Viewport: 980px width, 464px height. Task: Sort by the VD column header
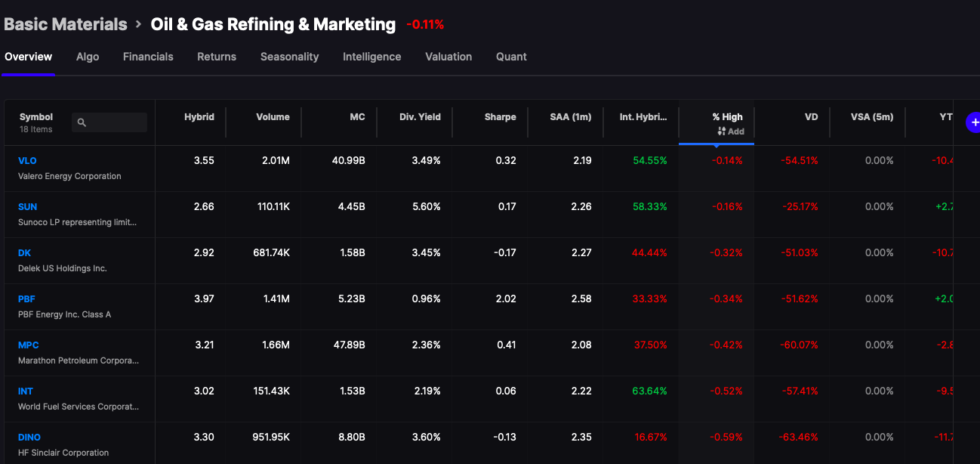[x=812, y=117]
